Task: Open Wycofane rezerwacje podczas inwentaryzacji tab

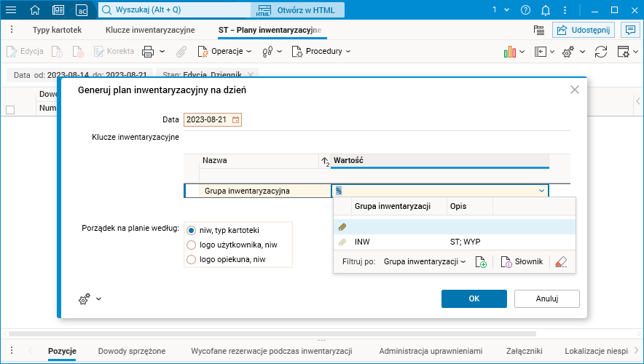Action: (272, 352)
